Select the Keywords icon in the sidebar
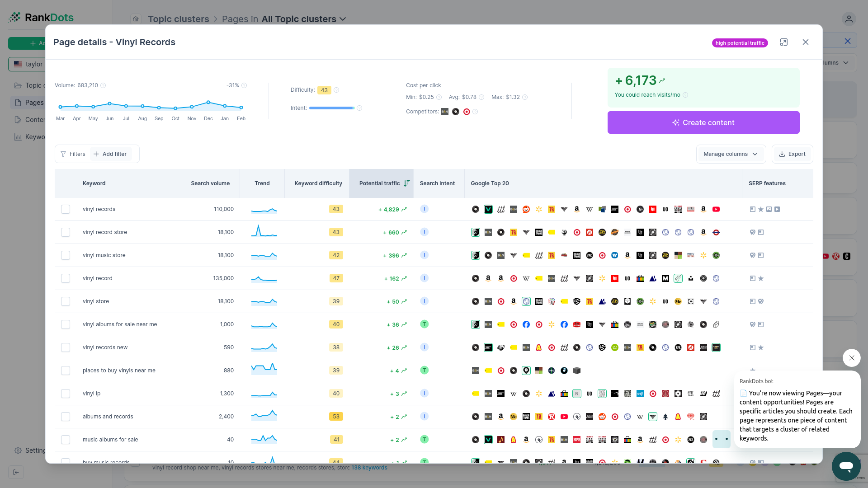 pos(17,137)
